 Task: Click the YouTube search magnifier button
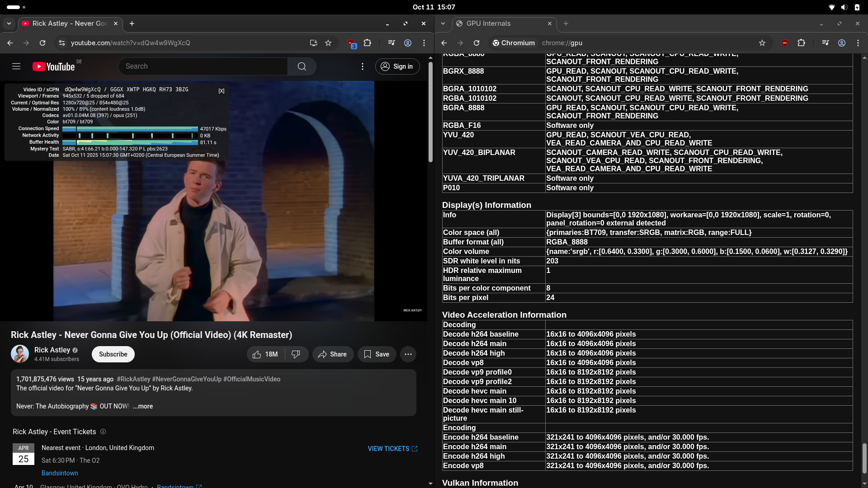(302, 66)
